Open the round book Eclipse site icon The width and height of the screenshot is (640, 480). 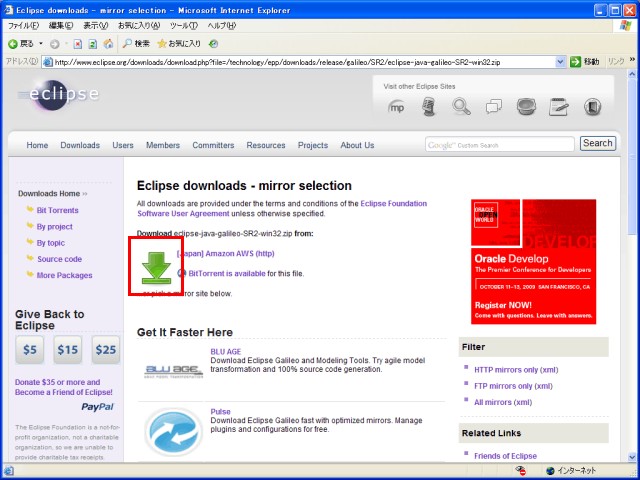pos(592,107)
